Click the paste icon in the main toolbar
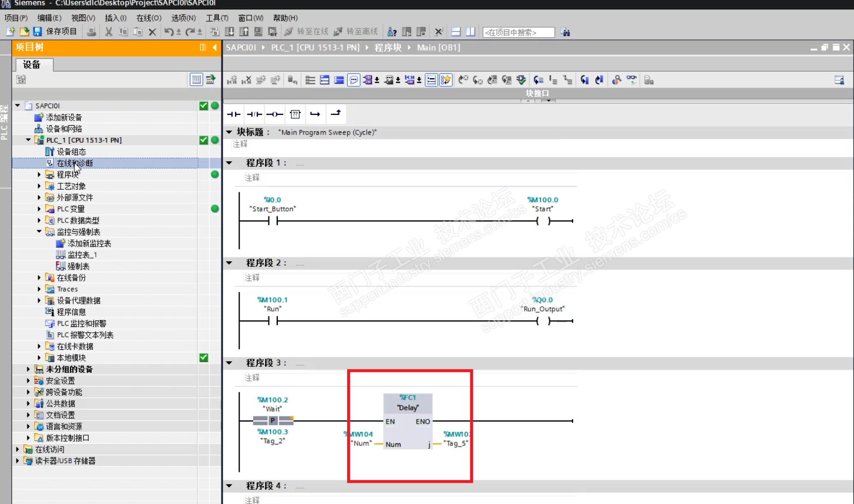854x504 pixels. pos(138,32)
